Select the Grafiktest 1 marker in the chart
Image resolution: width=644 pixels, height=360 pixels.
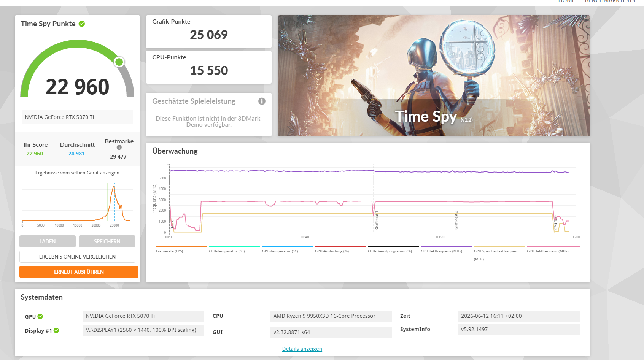tap(377, 221)
